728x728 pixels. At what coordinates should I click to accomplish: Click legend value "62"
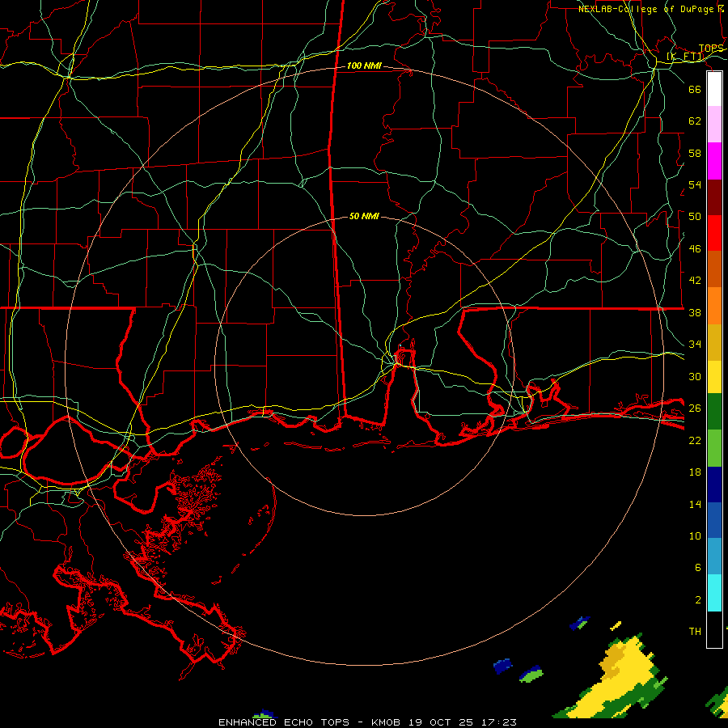click(x=695, y=121)
